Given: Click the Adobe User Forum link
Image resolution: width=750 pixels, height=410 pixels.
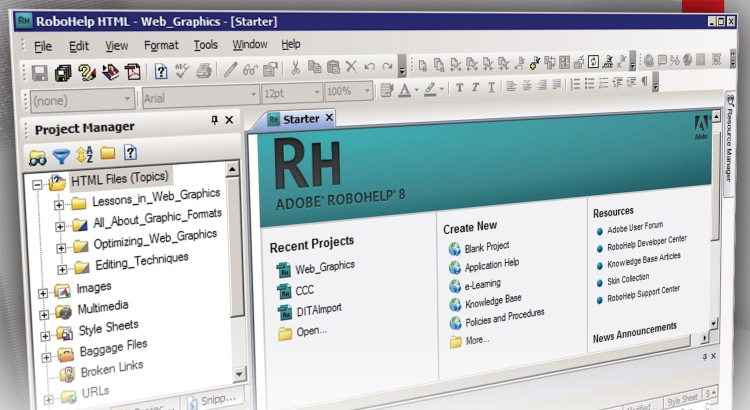Looking at the screenshot, I should pyautogui.click(x=634, y=225).
